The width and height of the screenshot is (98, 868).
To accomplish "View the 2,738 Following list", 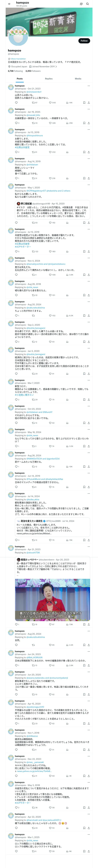I will click(15, 71).
